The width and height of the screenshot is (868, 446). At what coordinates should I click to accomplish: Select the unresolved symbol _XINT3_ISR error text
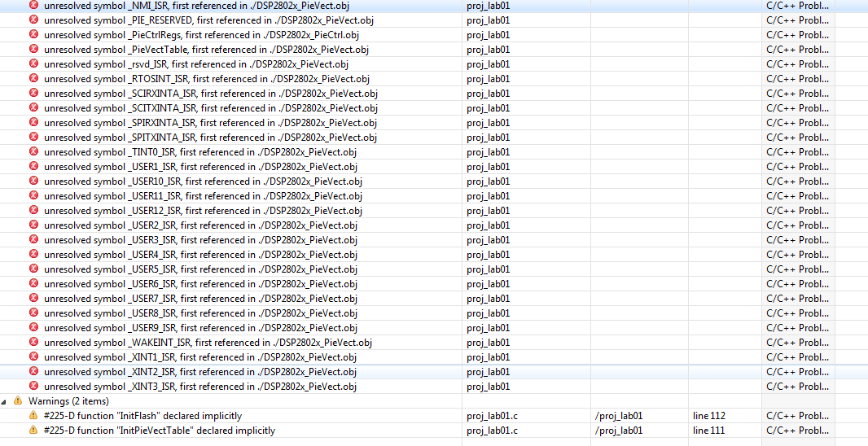(200, 387)
